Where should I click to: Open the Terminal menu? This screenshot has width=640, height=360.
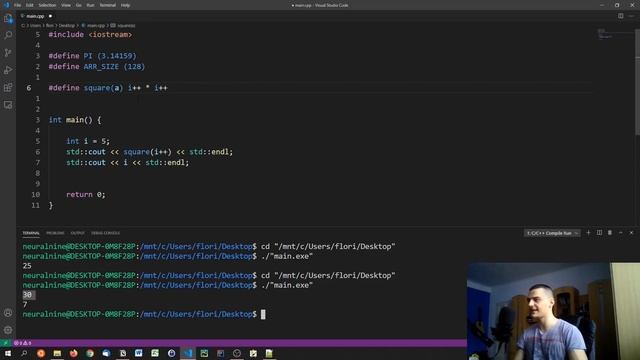point(108,5)
